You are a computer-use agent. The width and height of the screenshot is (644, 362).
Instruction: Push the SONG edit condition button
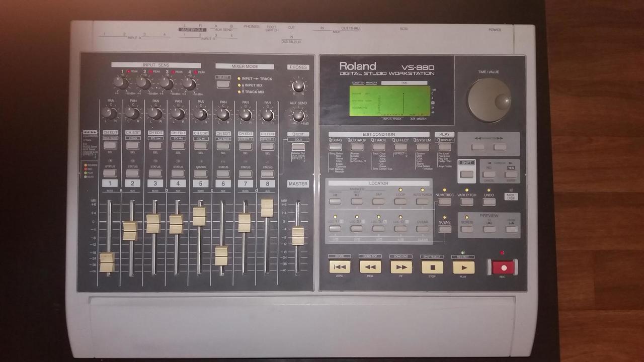coord(335,147)
